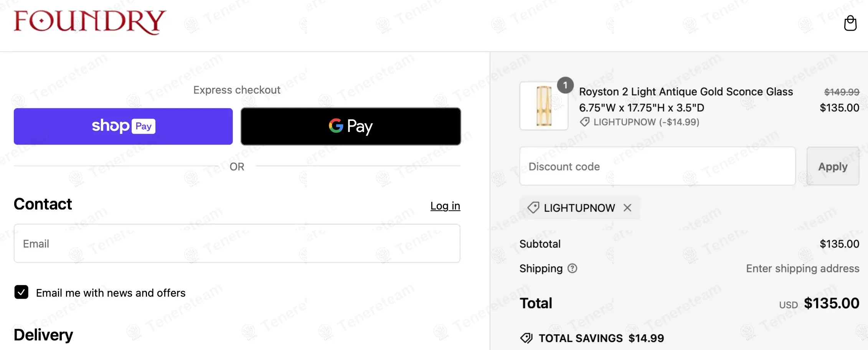Screen dimensions: 868x350
Task: Remove the LIGHTUPNOW discount code
Action: click(627, 208)
